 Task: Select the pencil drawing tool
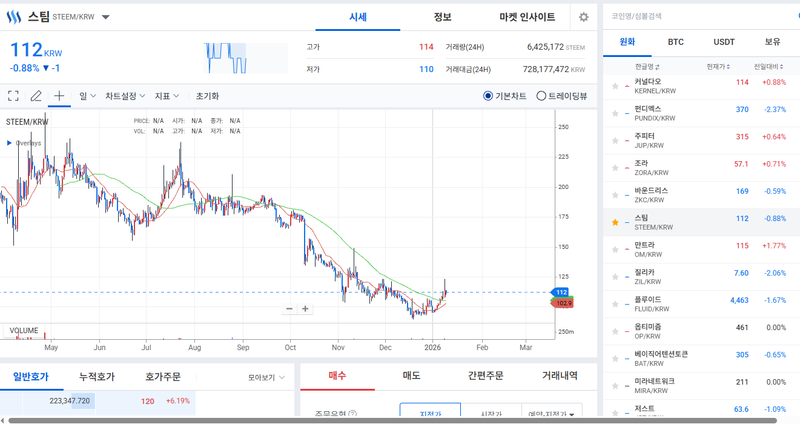[36, 96]
